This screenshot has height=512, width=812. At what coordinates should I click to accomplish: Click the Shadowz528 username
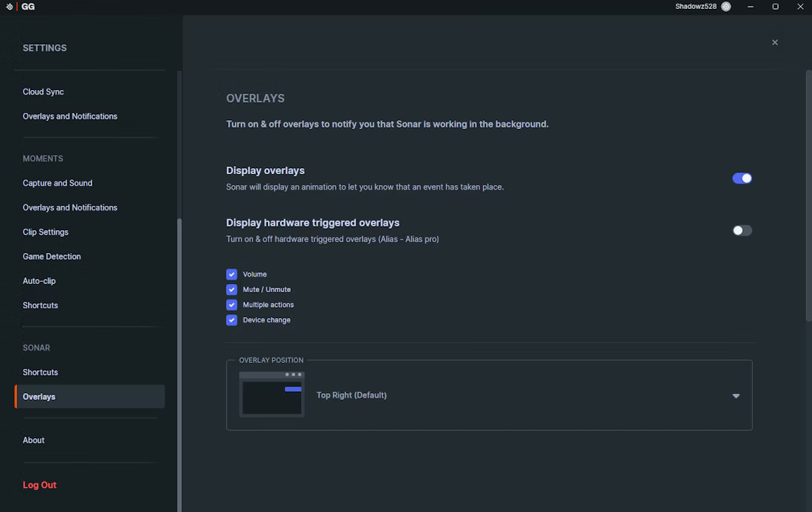(x=695, y=7)
